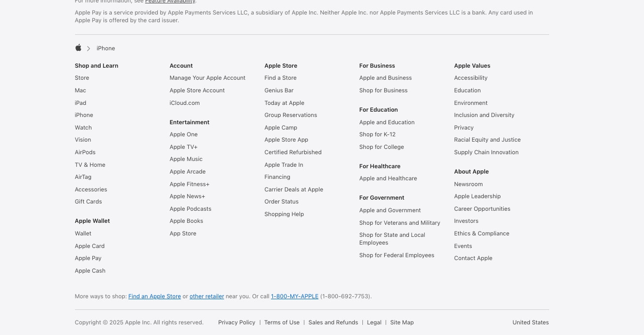Open Genius Bar link
The height and width of the screenshot is (335, 644).
point(279,90)
